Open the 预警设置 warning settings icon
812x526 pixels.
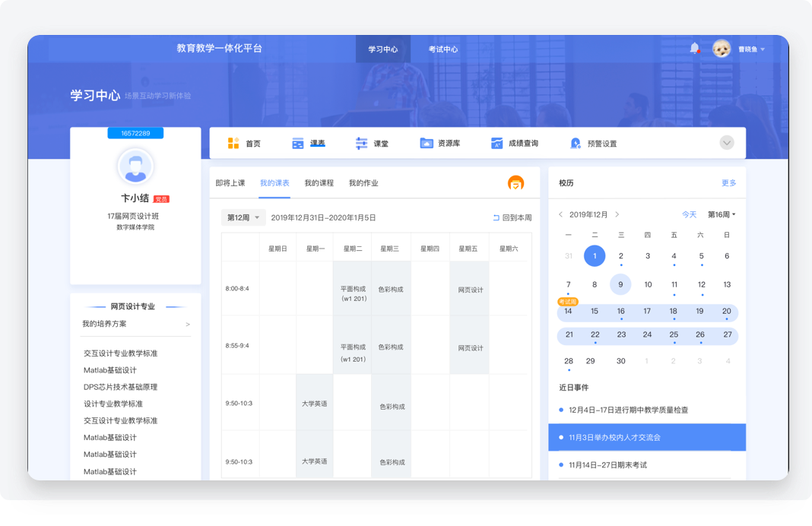pos(576,143)
